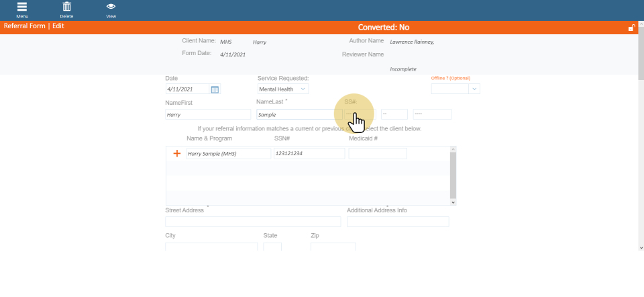Click the Delete trash can icon
This screenshot has height=297, width=644.
click(67, 7)
